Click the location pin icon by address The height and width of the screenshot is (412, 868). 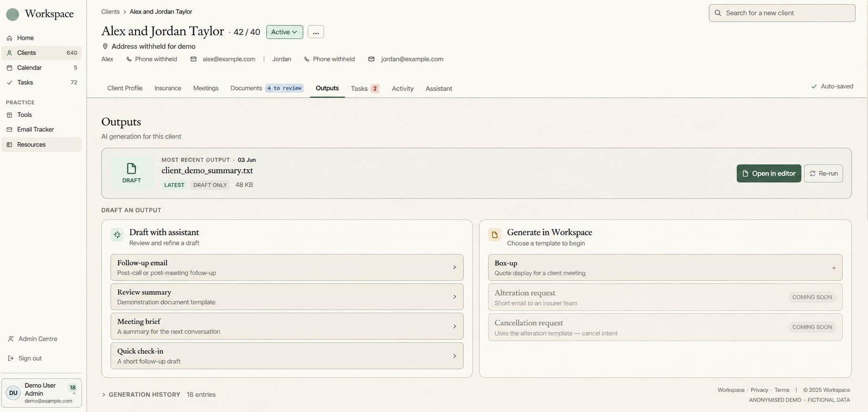[105, 46]
